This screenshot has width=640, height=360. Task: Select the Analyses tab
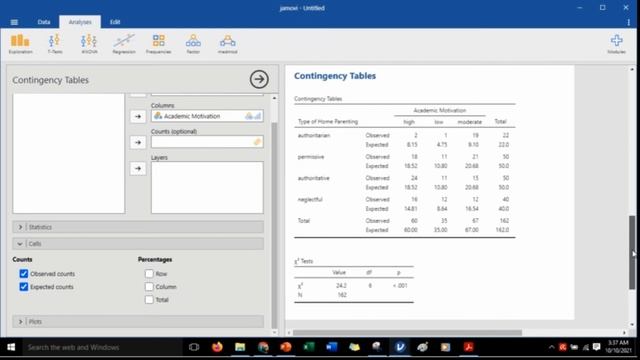tap(80, 22)
